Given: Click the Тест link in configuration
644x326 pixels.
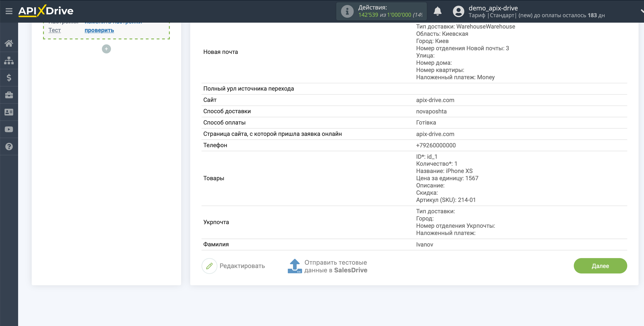Looking at the screenshot, I should click(x=55, y=30).
